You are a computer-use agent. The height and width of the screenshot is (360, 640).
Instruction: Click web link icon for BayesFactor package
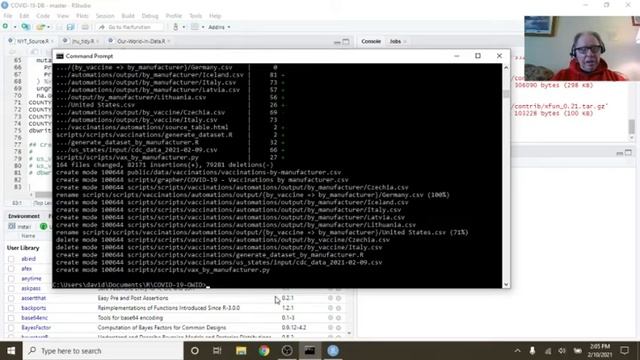click(x=330, y=328)
